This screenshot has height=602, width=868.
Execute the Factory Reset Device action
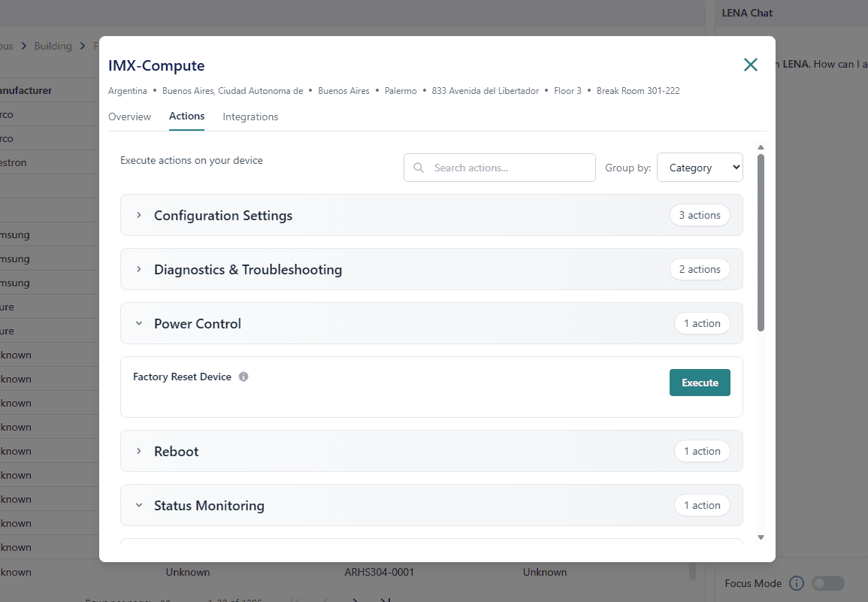(700, 383)
